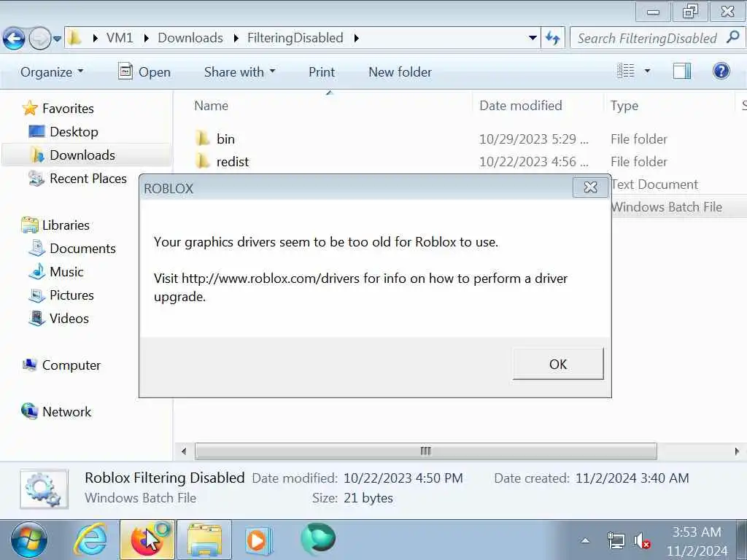Select Libraries in navigation pane
This screenshot has width=747, height=560.
pos(65,225)
